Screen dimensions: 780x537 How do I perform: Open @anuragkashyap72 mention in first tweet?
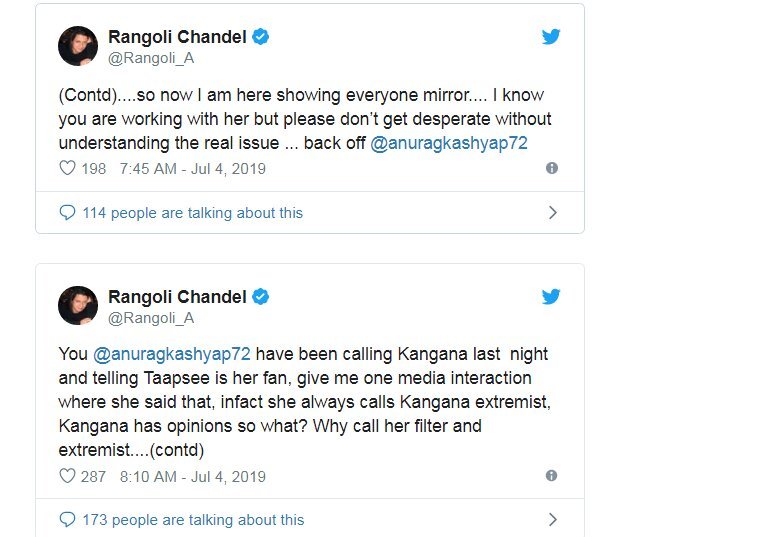click(447, 144)
